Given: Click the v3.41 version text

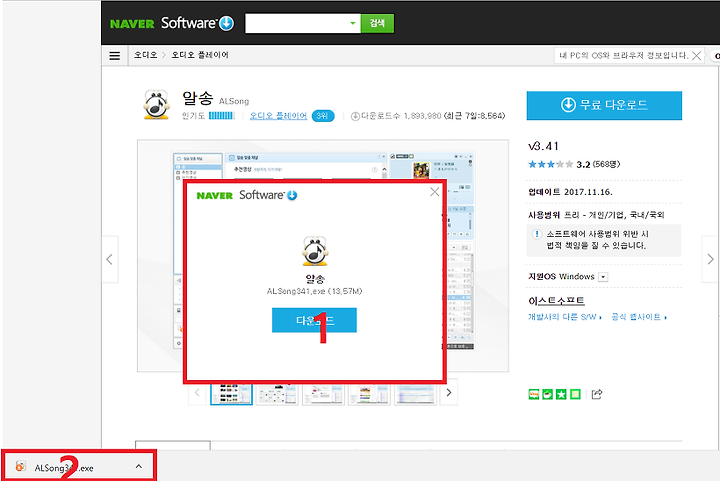Looking at the screenshot, I should 543,146.
